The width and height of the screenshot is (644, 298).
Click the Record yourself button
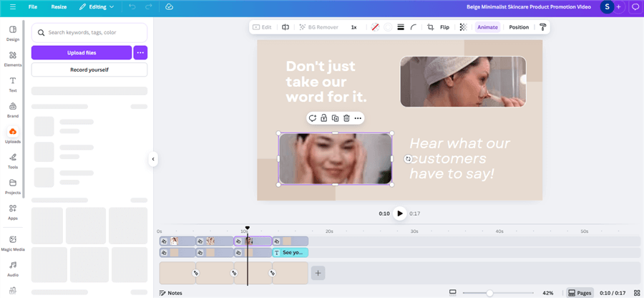click(x=89, y=70)
